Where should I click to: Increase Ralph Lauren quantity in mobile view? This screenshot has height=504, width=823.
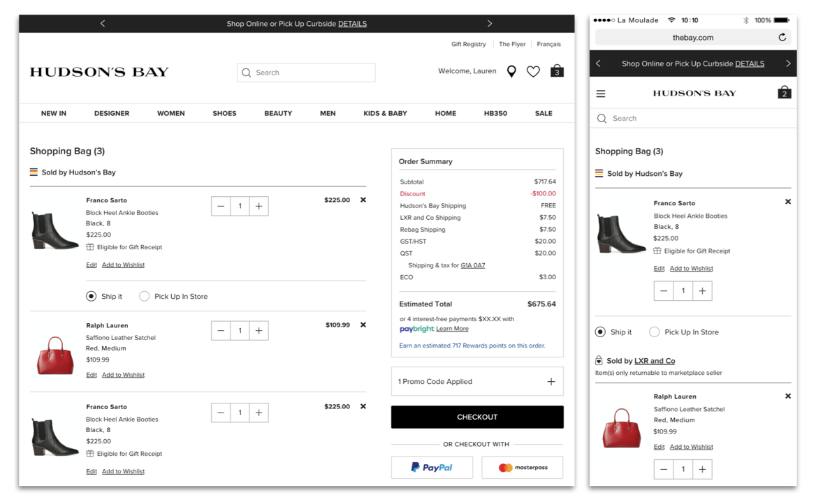[702, 469]
